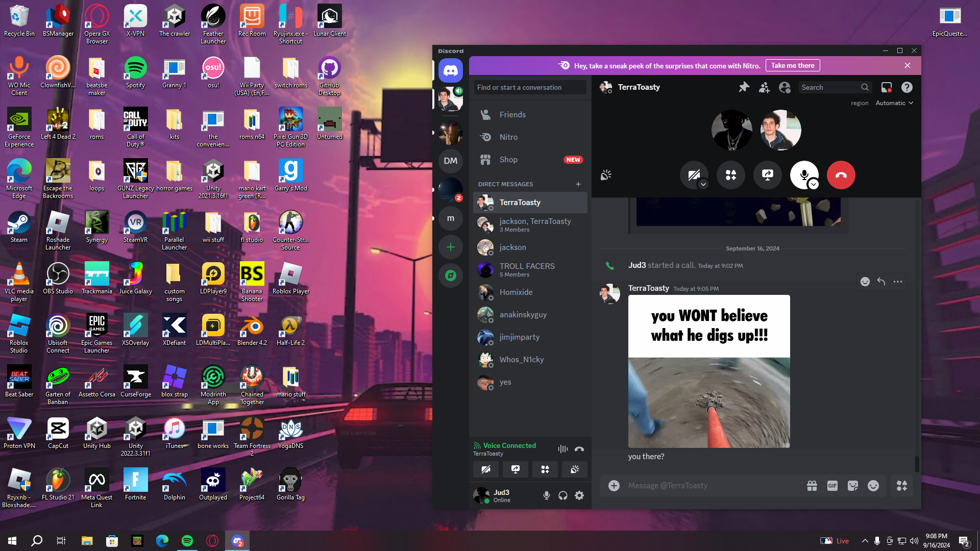Viewport: 980px width, 551px height.
Task: Open pinned messages in TerraToasty chat
Action: click(744, 87)
